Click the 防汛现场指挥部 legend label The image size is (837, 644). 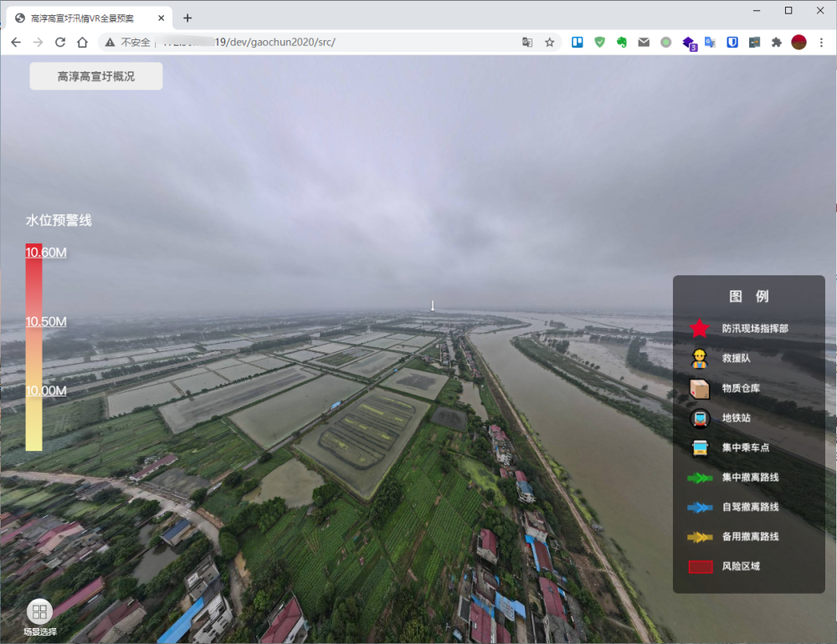[x=755, y=328]
